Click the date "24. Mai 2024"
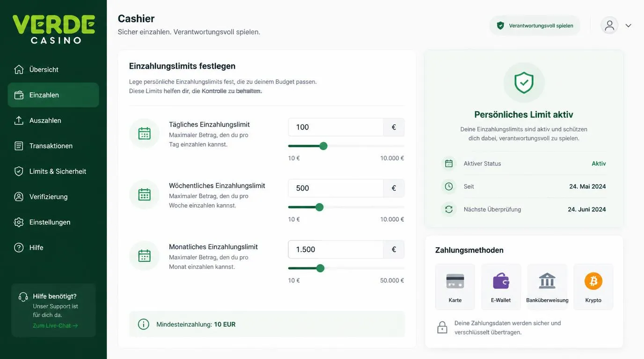 click(x=587, y=187)
